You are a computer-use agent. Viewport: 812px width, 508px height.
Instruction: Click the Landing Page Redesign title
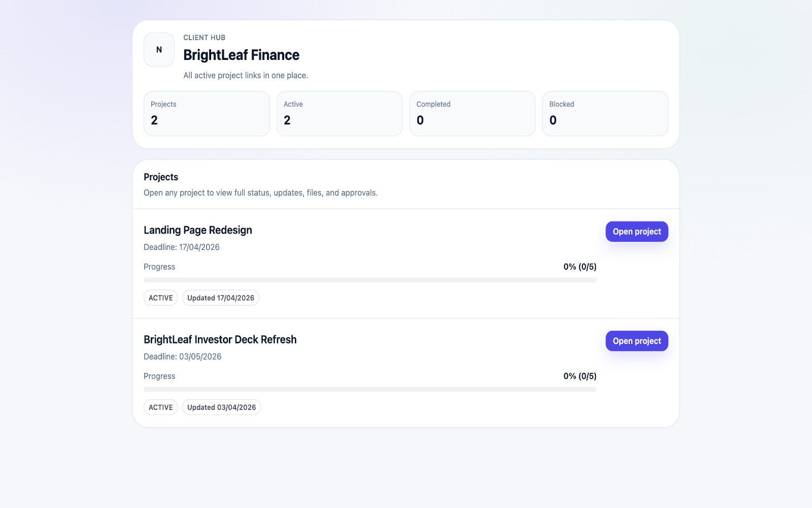click(x=198, y=230)
